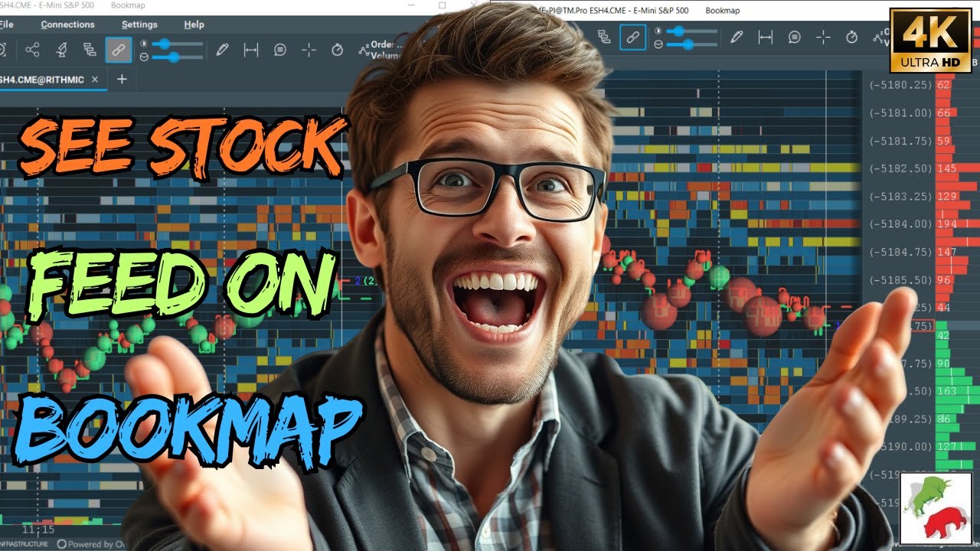
Task: Click the red volume bar labeled 194
Action: [957, 224]
